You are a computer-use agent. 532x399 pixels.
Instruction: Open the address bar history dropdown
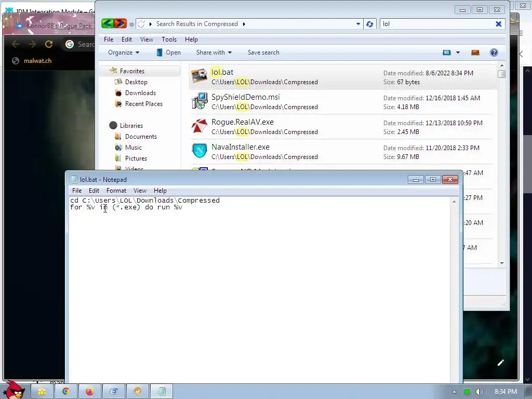[358, 24]
